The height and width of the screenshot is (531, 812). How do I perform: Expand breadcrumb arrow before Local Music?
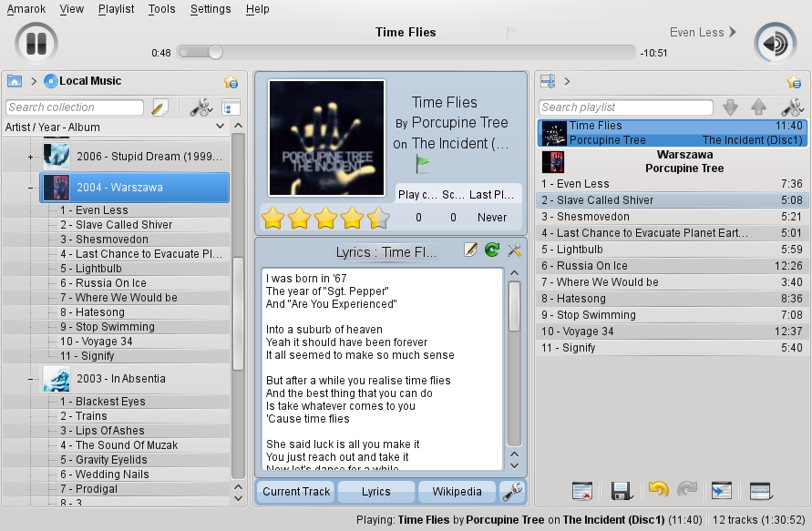pos(34,81)
